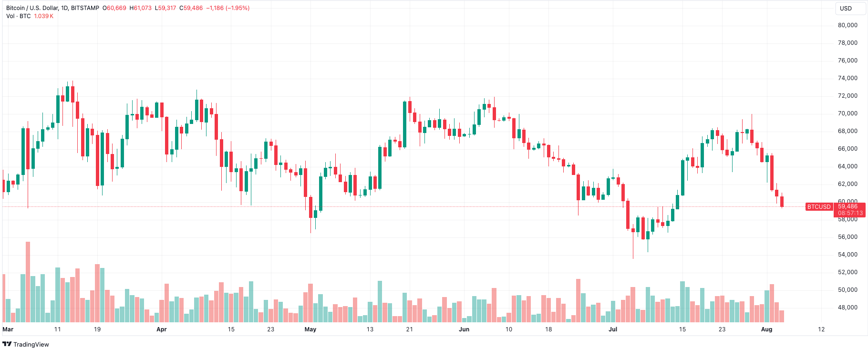
Task: Click the May label on time axis
Action: coord(310,329)
